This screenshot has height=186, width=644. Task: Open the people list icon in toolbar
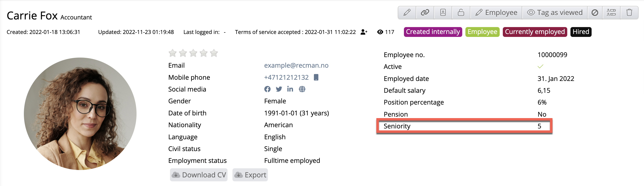611,13
